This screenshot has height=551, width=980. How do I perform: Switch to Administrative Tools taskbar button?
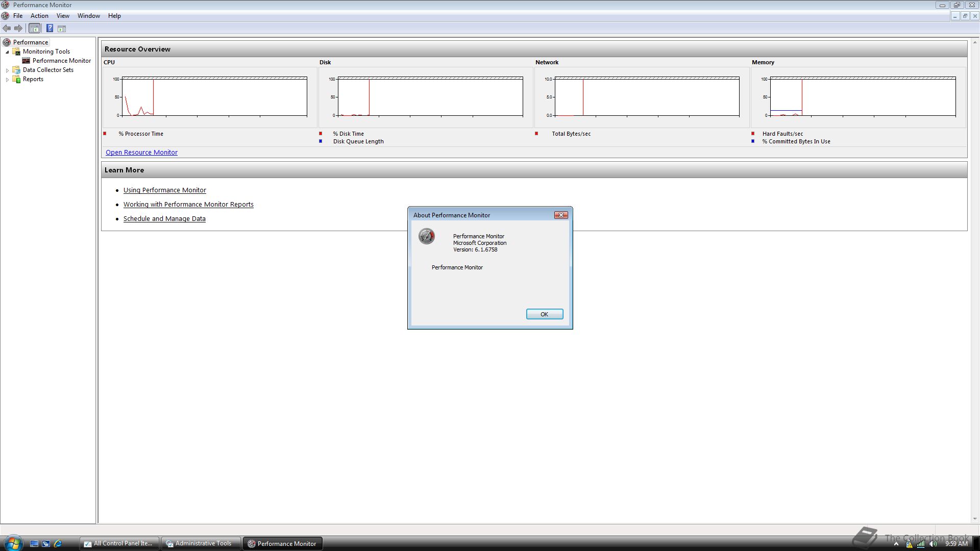coord(201,543)
